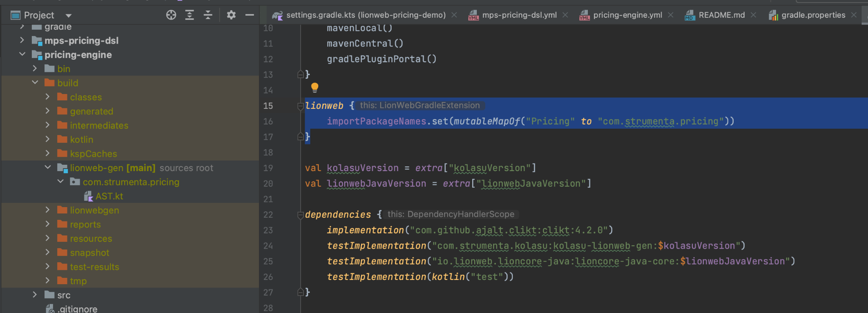Click the Select Opened File locate icon
868x313 pixels.
click(171, 15)
